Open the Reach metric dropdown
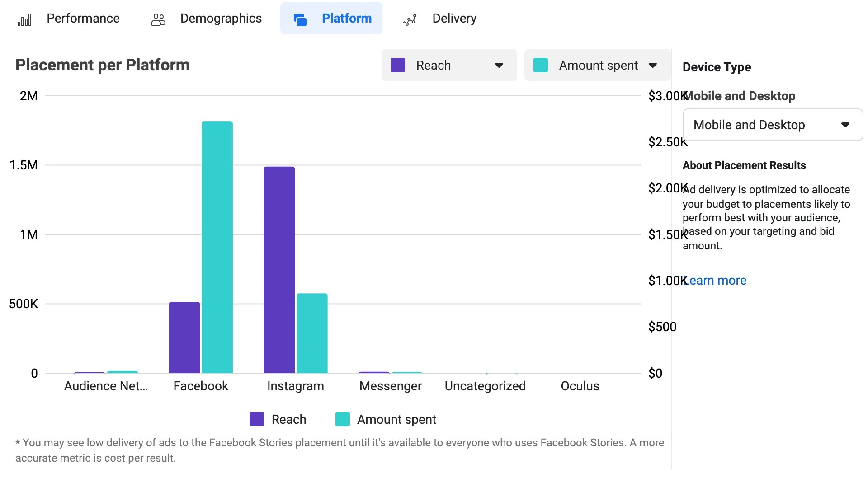The width and height of the screenshot is (868, 478). click(x=499, y=65)
